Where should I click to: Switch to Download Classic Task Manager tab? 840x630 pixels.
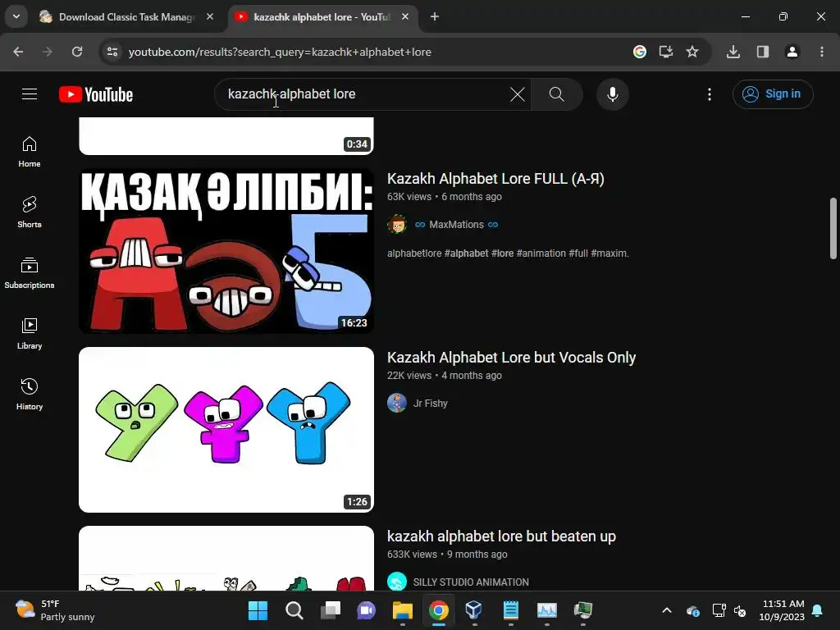pyautogui.click(x=126, y=17)
